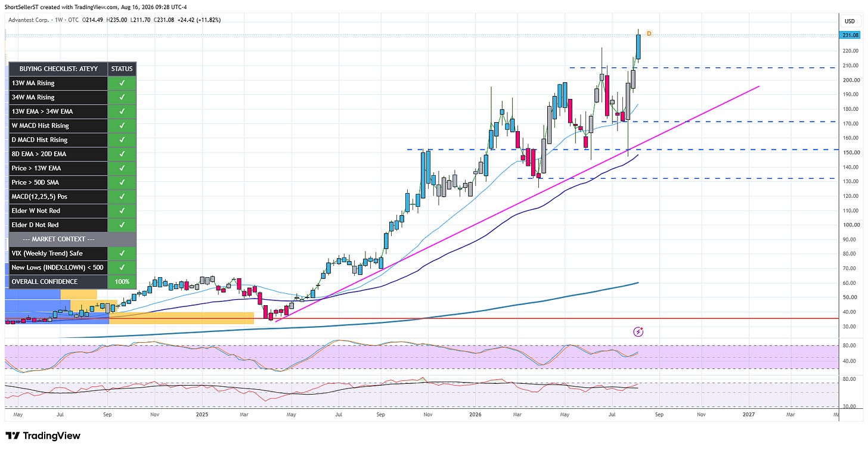Click the 150.00 price axis label
Screen dimensions: 868x450
[x=850, y=153]
